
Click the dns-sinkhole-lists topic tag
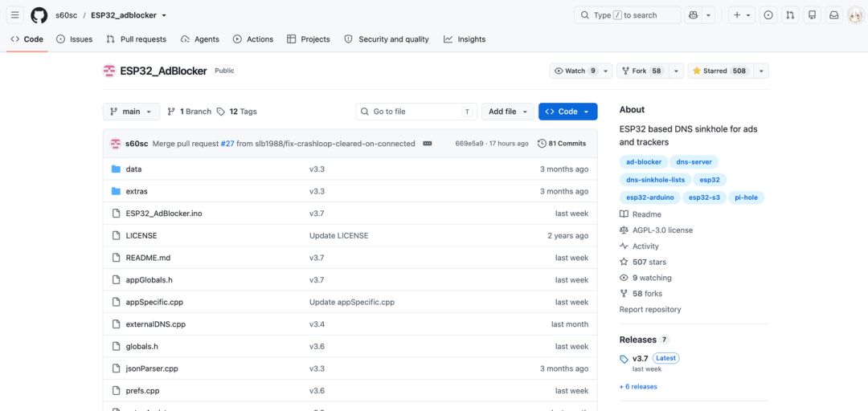(655, 180)
